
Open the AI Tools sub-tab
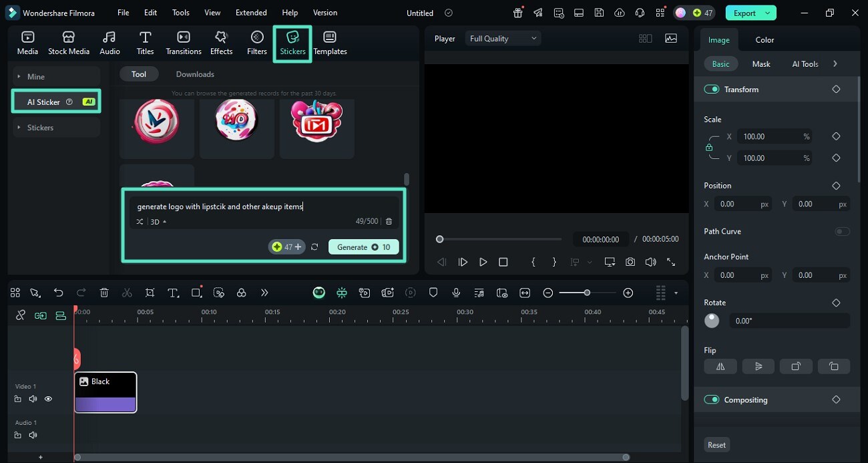click(x=805, y=64)
